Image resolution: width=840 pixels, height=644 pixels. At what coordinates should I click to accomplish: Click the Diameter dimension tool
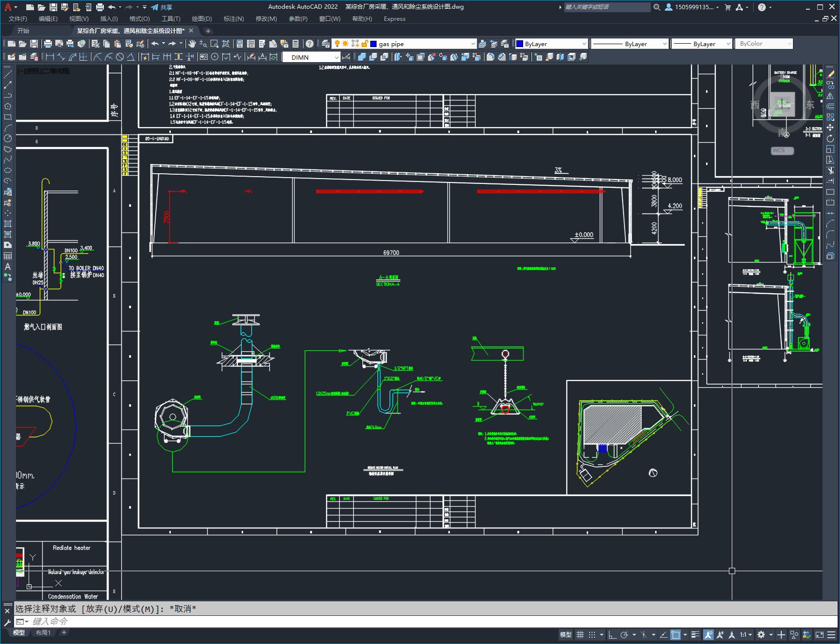coord(120,57)
